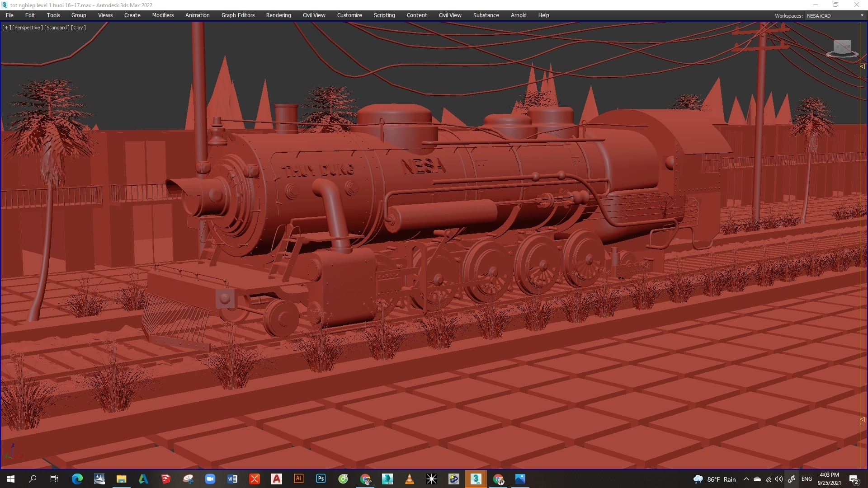The width and height of the screenshot is (868, 488).
Task: Show hidden system tray icons
Action: [746, 479]
